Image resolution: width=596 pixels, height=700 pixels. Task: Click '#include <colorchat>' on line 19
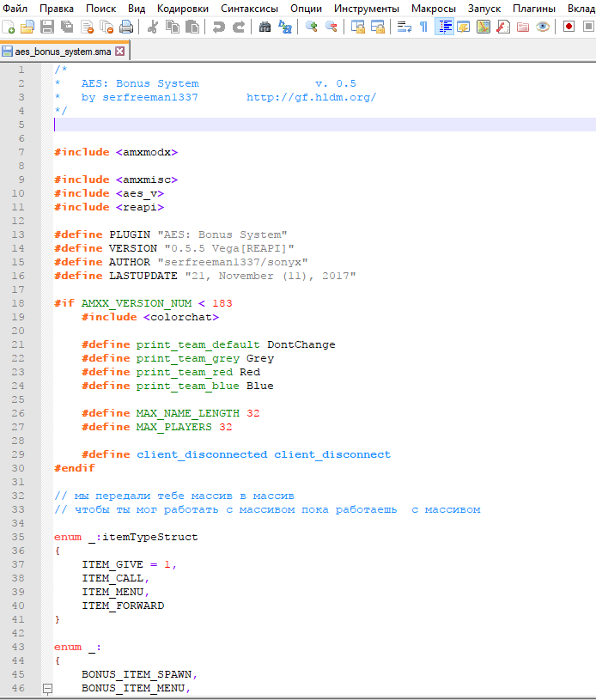tap(150, 317)
